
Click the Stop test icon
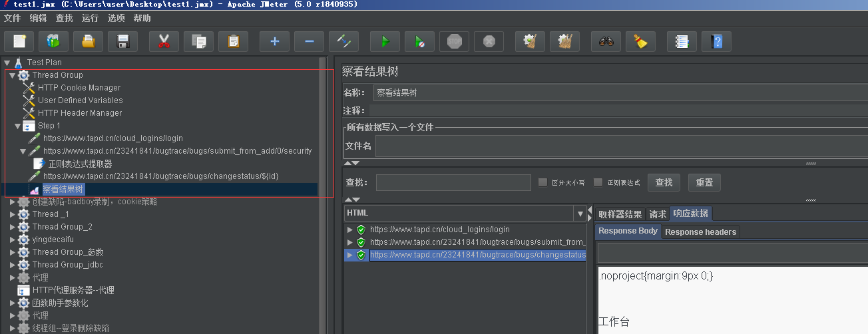pyautogui.click(x=455, y=41)
